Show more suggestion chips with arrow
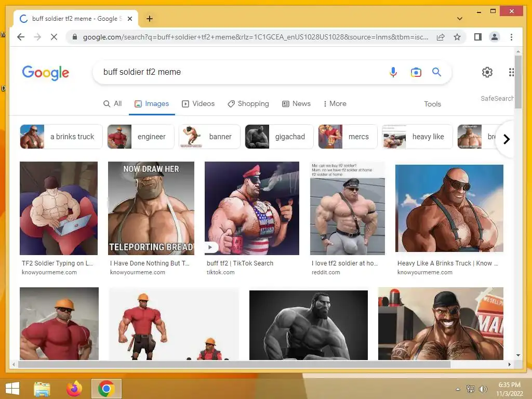The height and width of the screenshot is (399, 532). point(506,139)
